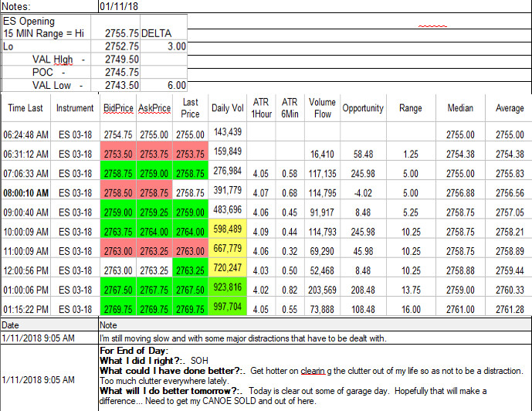Viewport: 532px width, 411px height.
Task: Select green daily volume 997,704
Action: [x=227, y=306]
